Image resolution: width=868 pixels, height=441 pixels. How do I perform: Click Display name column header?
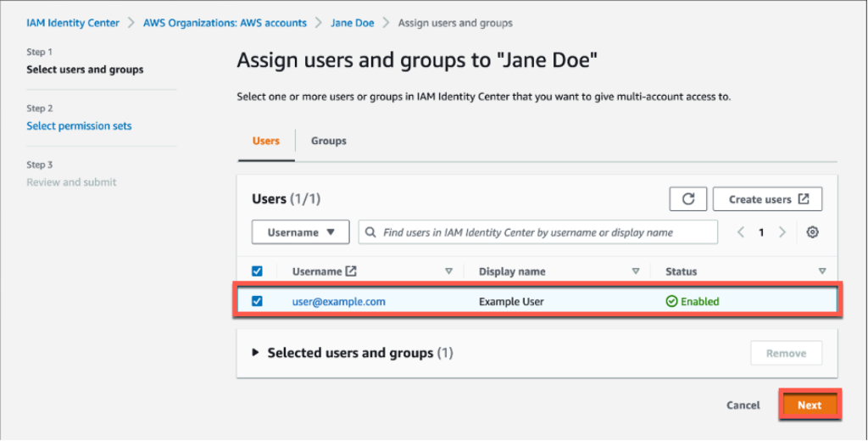point(512,271)
